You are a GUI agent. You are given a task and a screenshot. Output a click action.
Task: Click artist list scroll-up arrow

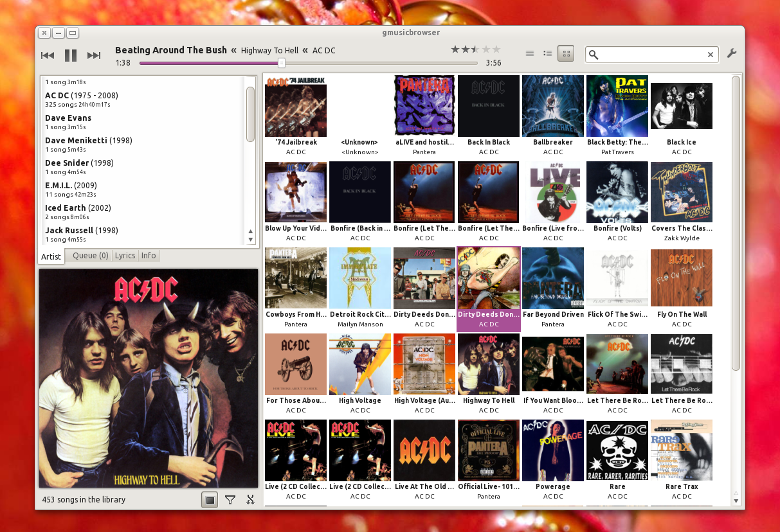[251, 231]
